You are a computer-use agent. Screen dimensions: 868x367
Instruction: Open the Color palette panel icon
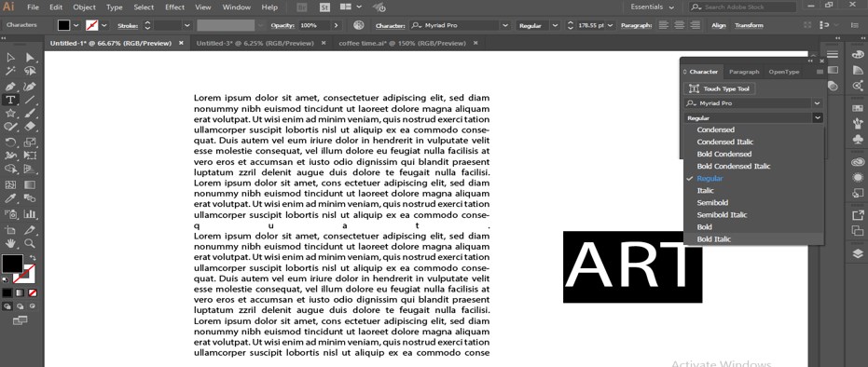click(x=858, y=54)
